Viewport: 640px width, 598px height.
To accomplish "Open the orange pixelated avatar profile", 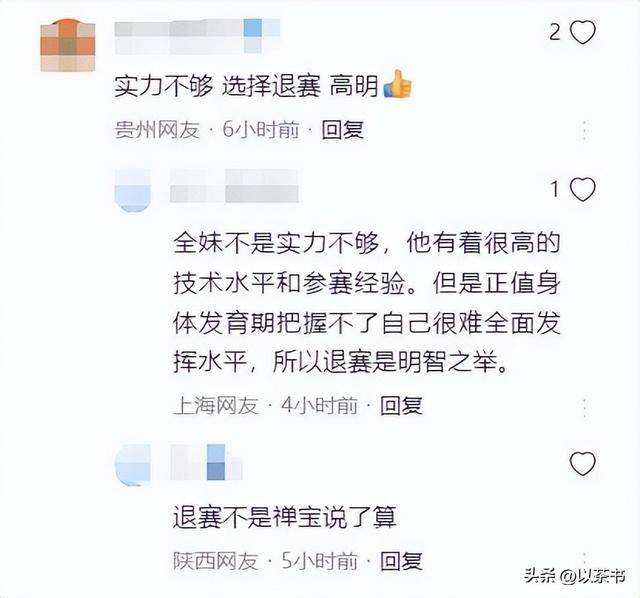I will (68, 45).
